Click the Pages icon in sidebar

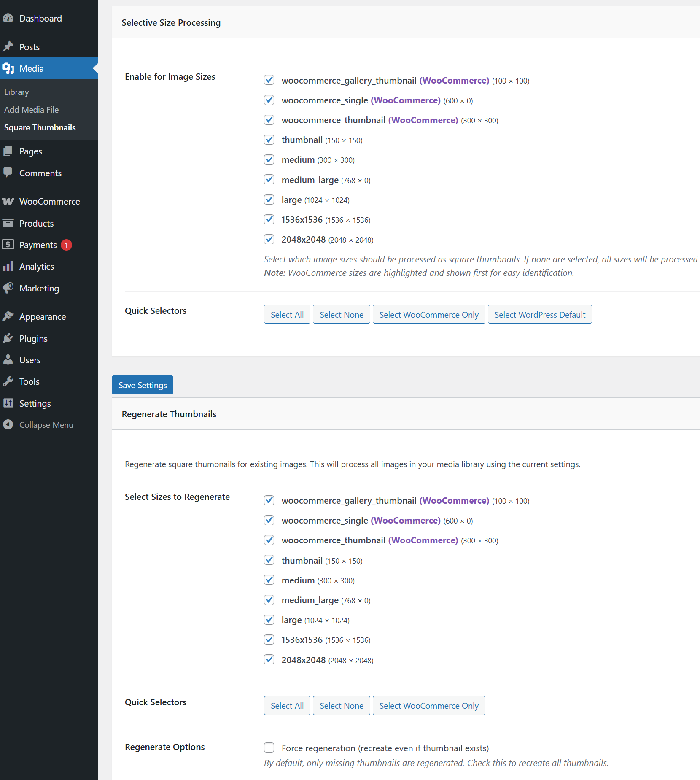(x=8, y=151)
